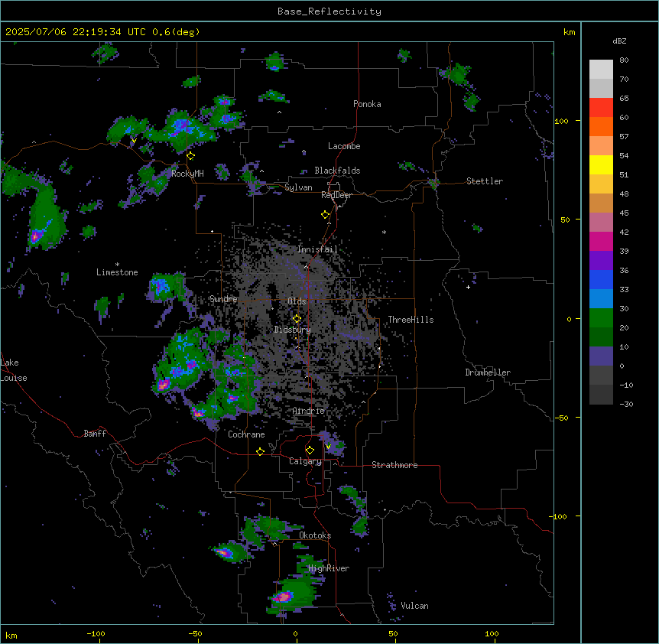Click the yellow diamond marker below Olds
The width and height of the screenshot is (659, 644).
(297, 319)
